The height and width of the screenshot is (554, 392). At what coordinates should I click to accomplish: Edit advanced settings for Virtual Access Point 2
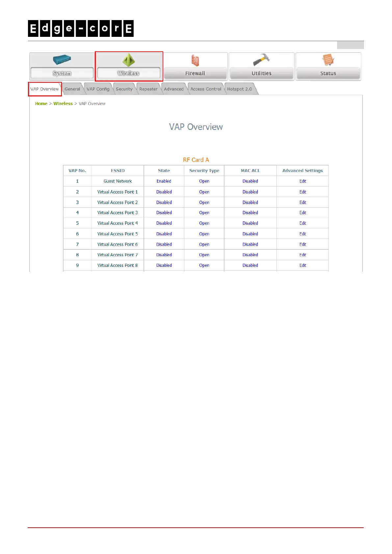(303, 203)
